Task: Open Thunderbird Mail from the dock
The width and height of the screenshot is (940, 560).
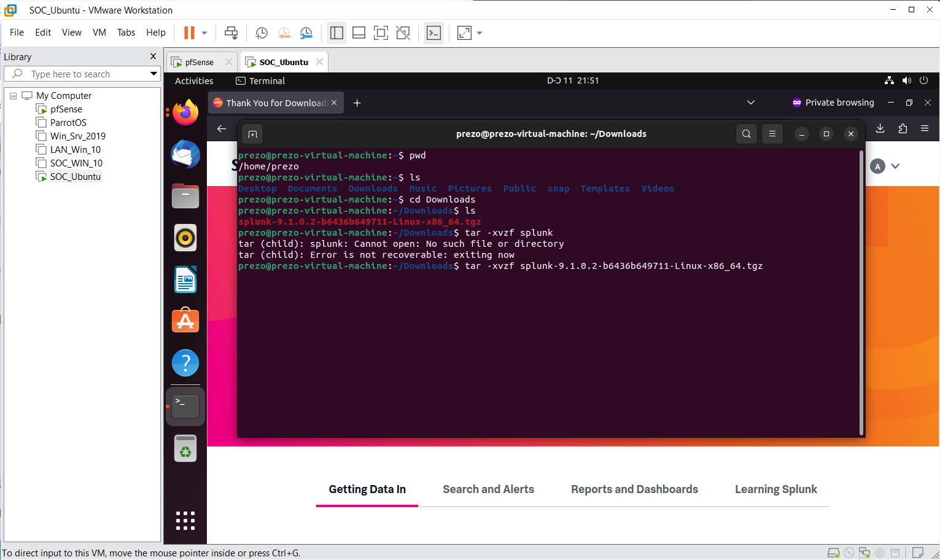Action: click(185, 155)
